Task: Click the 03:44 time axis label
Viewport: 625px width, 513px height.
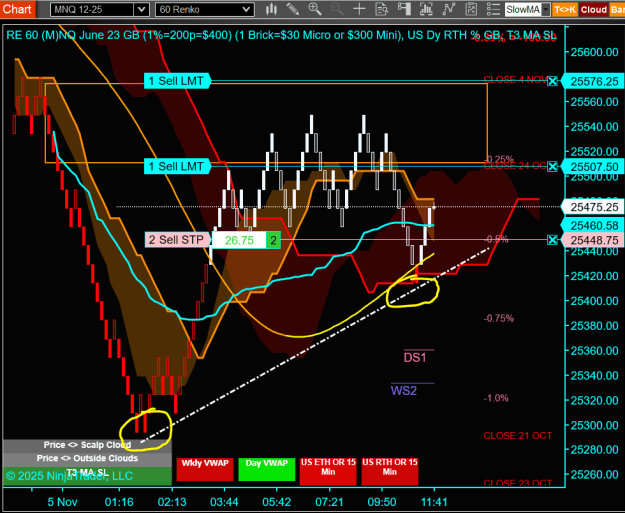Action: pyautogui.click(x=224, y=502)
